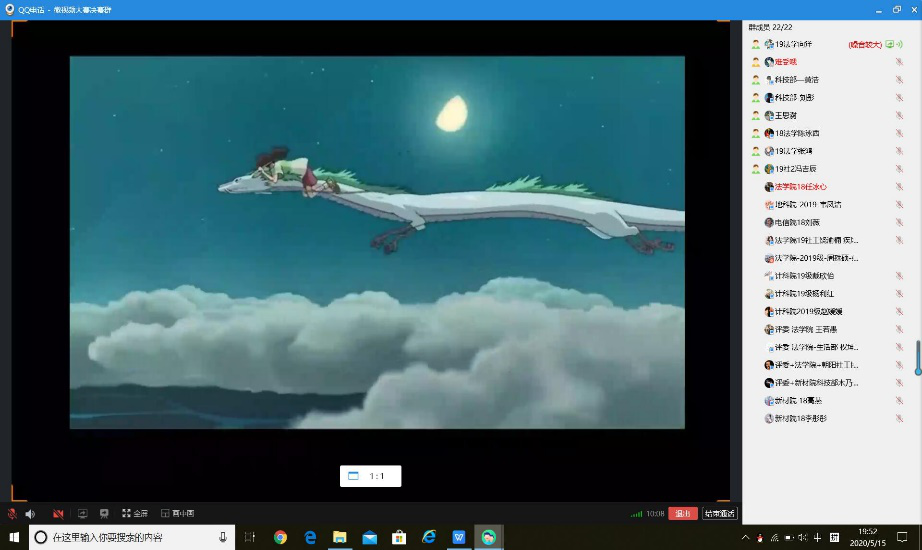Click the muted mic icon on the 王思 member row
Image resolution: width=922 pixels, height=550 pixels.
tap(899, 115)
